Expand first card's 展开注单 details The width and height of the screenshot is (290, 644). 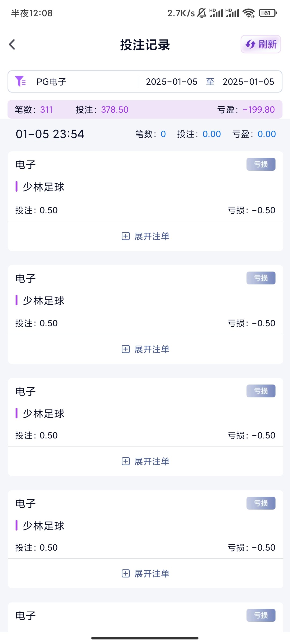coord(152,236)
